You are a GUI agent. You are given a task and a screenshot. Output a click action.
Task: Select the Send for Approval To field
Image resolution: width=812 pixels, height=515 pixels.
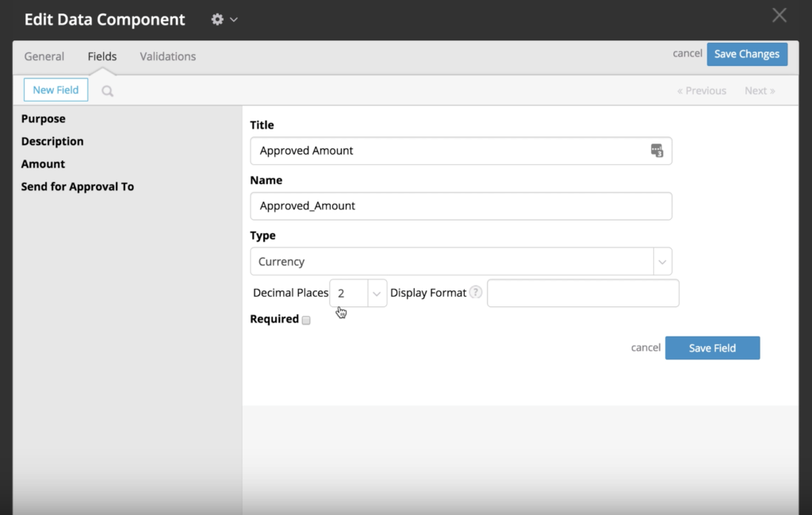tap(77, 186)
